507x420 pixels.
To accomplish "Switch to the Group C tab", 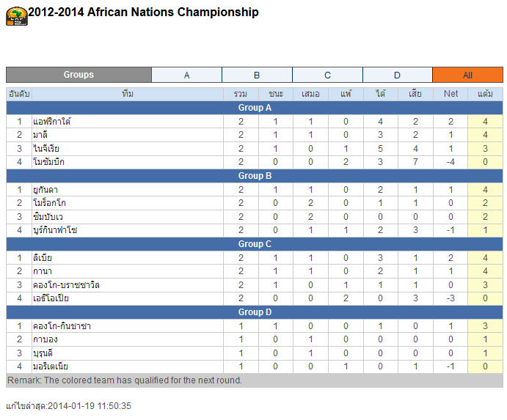I will tap(327, 75).
